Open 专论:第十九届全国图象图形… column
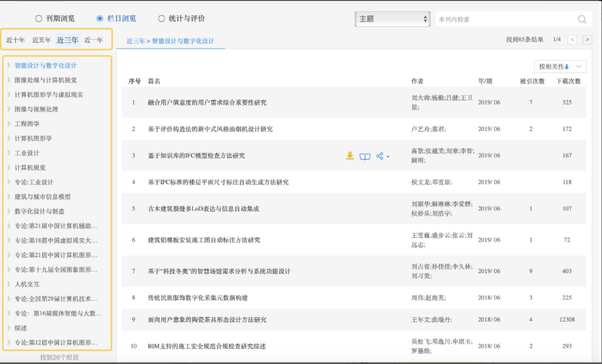Screen dimensions: 602x364 56,270
